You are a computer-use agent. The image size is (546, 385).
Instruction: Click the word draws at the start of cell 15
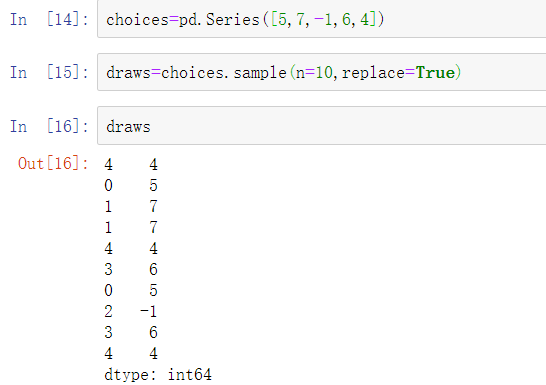click(128, 73)
